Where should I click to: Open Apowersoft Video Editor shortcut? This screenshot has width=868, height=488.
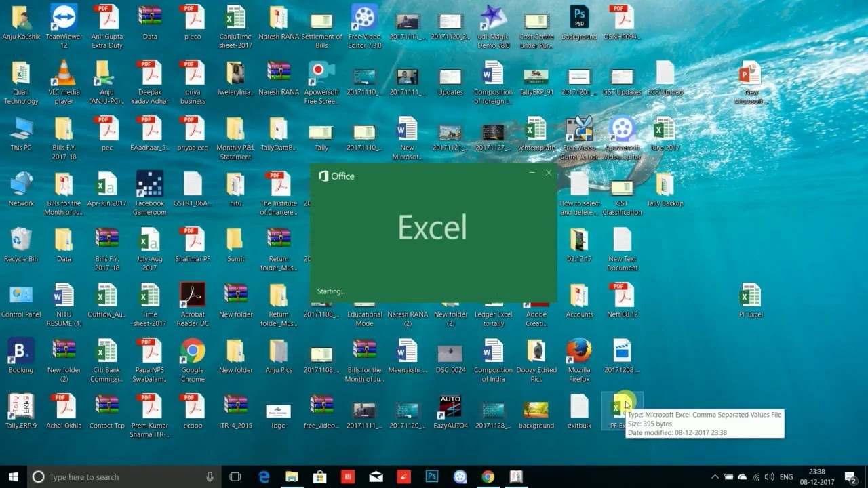coord(622,138)
